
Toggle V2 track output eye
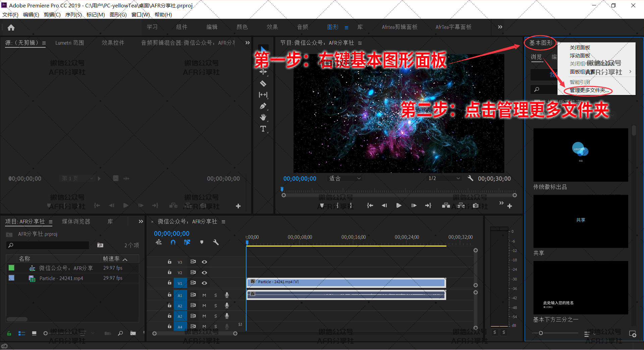pos(204,272)
